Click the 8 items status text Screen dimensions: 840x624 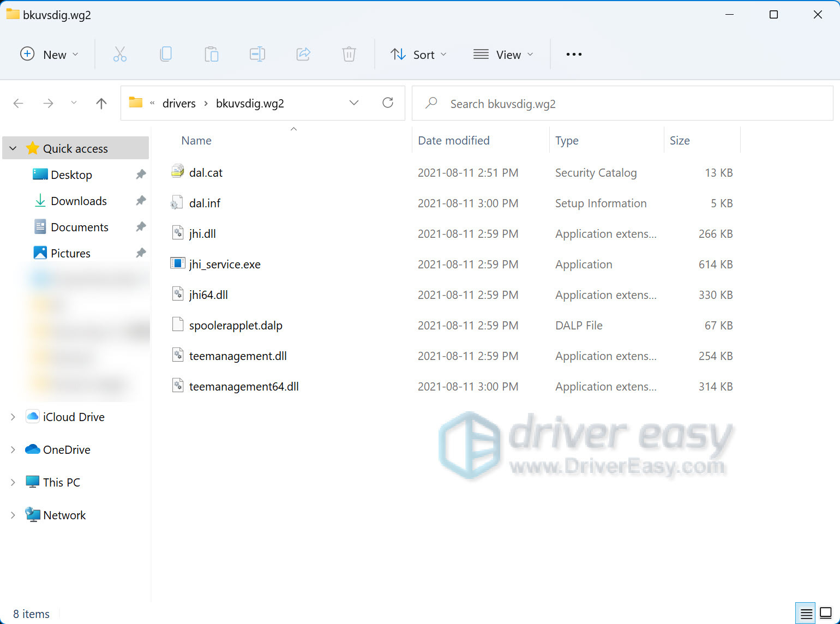(31, 614)
